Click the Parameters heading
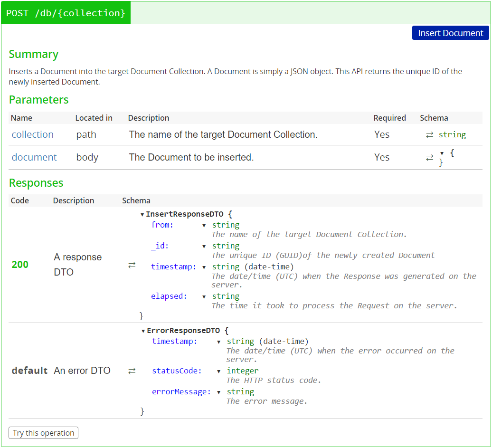The image size is (492, 448). pyautogui.click(x=38, y=99)
